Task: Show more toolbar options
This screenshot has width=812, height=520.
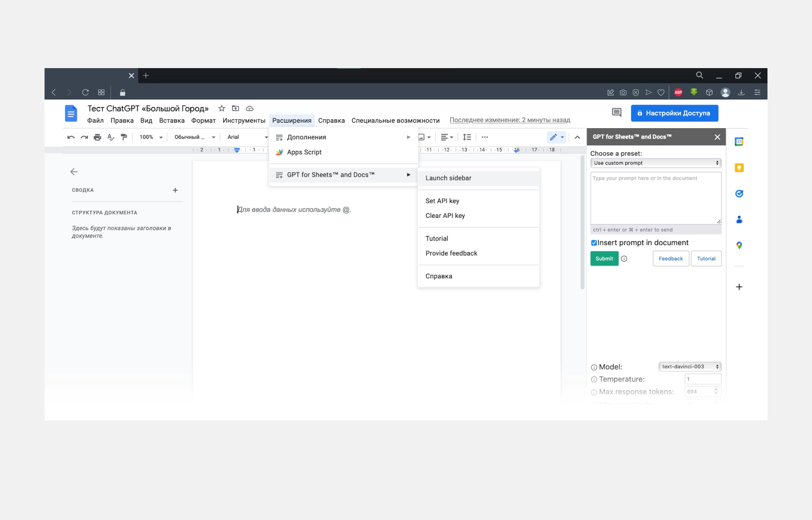Action: pos(485,137)
